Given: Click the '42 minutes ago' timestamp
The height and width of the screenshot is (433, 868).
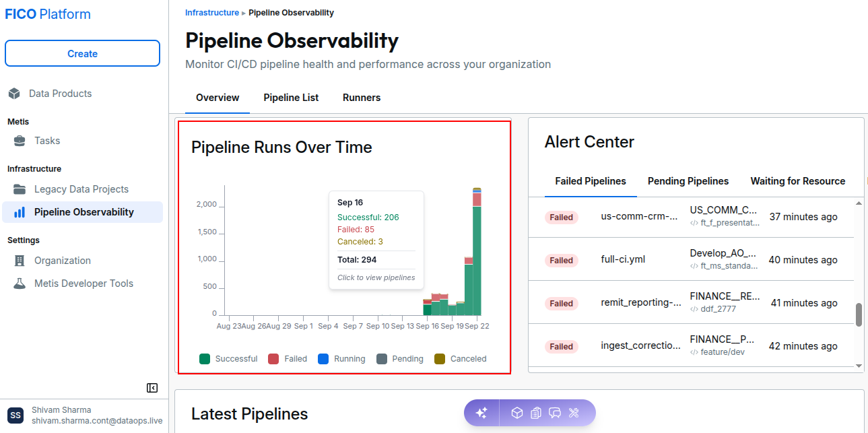Looking at the screenshot, I should pyautogui.click(x=803, y=346).
